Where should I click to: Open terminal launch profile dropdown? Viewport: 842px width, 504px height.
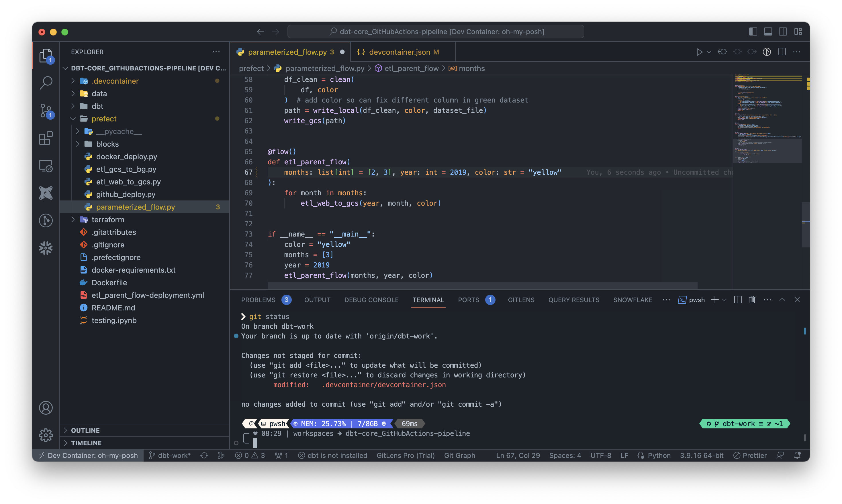tap(724, 300)
